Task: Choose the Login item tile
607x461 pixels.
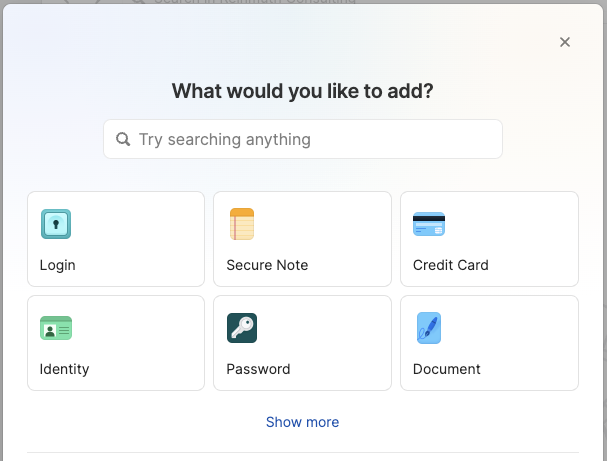Action: click(116, 239)
